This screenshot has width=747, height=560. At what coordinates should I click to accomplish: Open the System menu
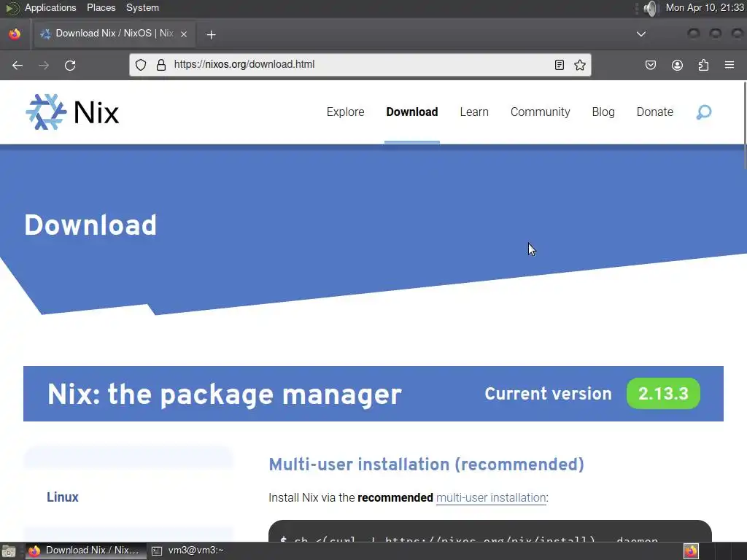tap(142, 8)
